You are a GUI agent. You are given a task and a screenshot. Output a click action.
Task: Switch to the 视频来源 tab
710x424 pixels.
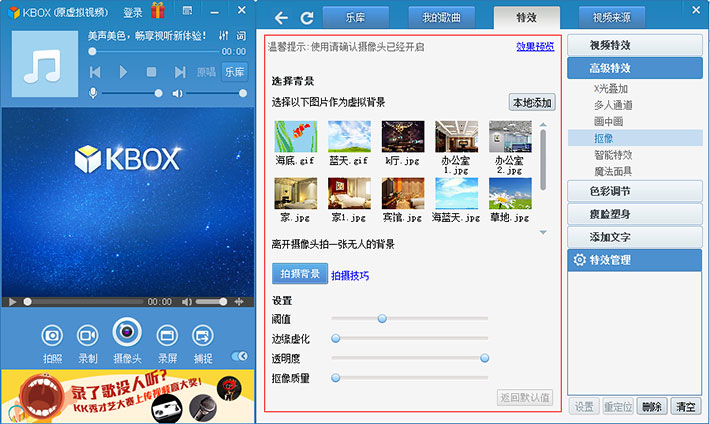tap(612, 18)
